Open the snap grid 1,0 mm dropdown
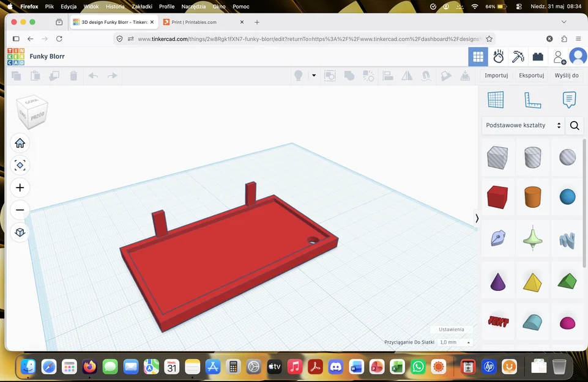Viewport: 588px width, 382px height. [455, 342]
